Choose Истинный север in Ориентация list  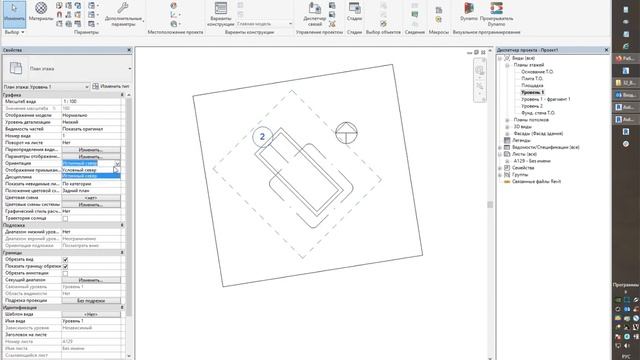(x=91, y=176)
